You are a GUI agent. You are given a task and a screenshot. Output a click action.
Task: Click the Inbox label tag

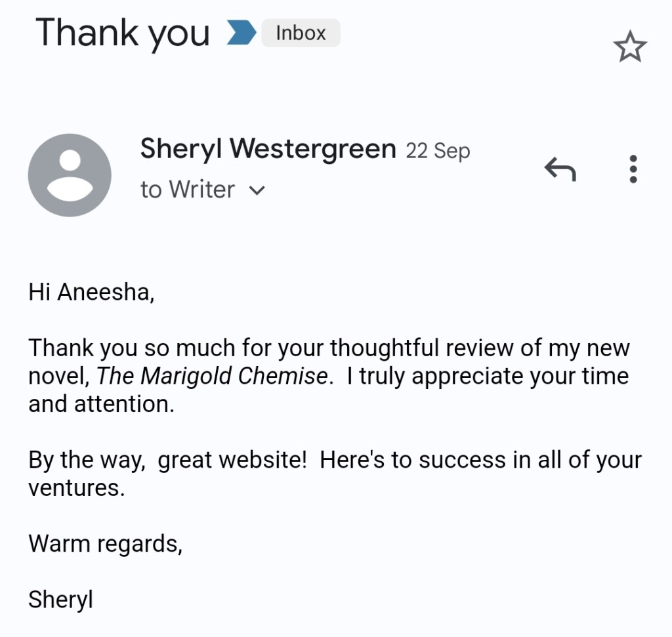pyautogui.click(x=301, y=33)
